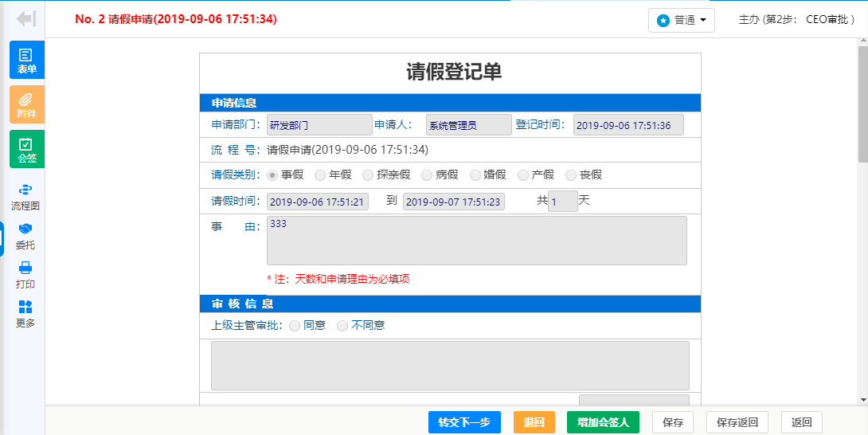View the 流程图 flowchart icon
This screenshot has height=435, width=868.
[x=25, y=196]
